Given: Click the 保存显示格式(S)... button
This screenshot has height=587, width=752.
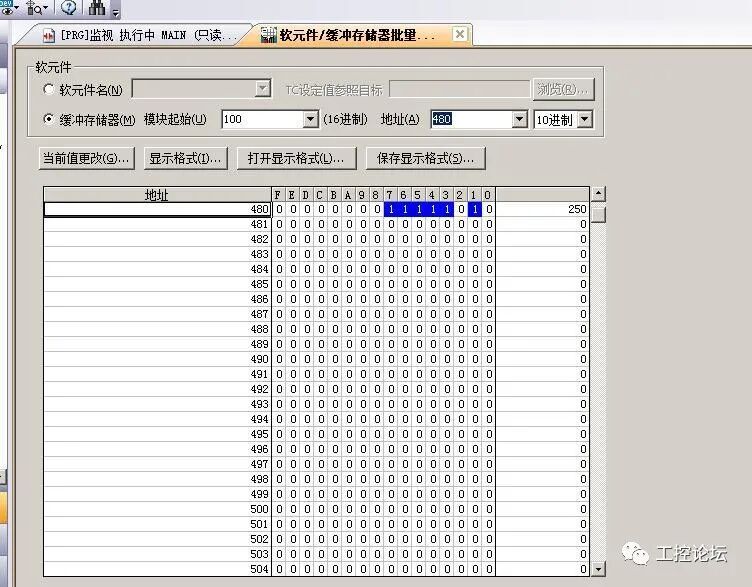Looking at the screenshot, I should tap(426, 158).
